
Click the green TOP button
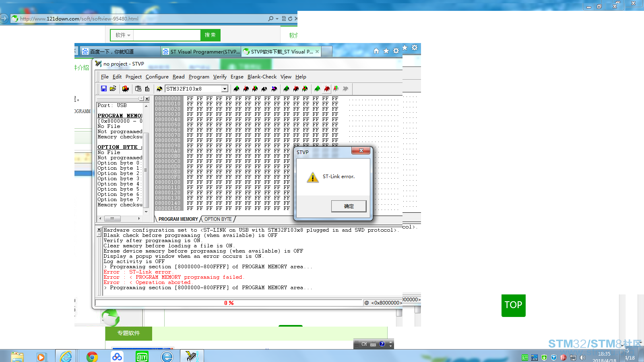514,305
